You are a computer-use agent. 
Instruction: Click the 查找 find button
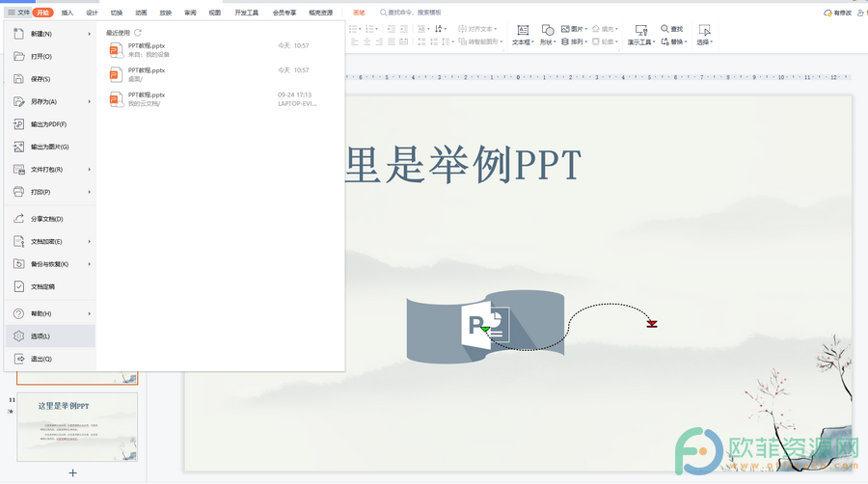tap(672, 29)
